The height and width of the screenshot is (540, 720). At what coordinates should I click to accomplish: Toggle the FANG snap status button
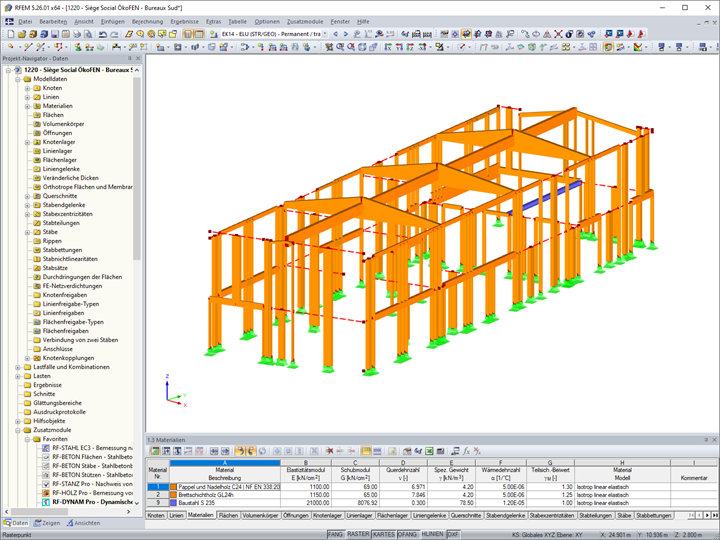[x=335, y=534]
